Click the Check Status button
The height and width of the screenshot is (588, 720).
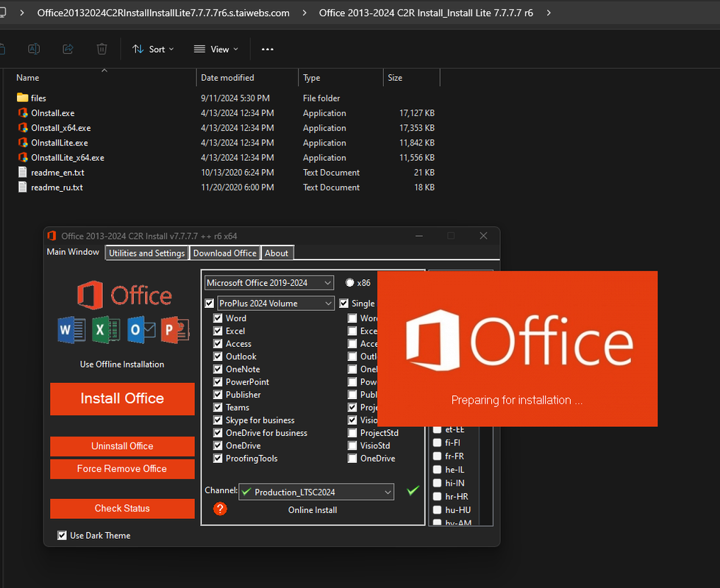click(122, 509)
